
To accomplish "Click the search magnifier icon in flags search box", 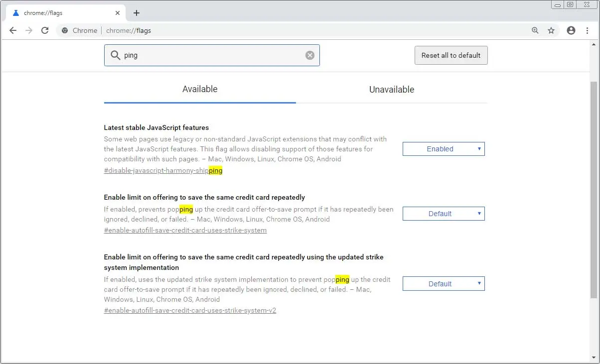I will [x=116, y=55].
